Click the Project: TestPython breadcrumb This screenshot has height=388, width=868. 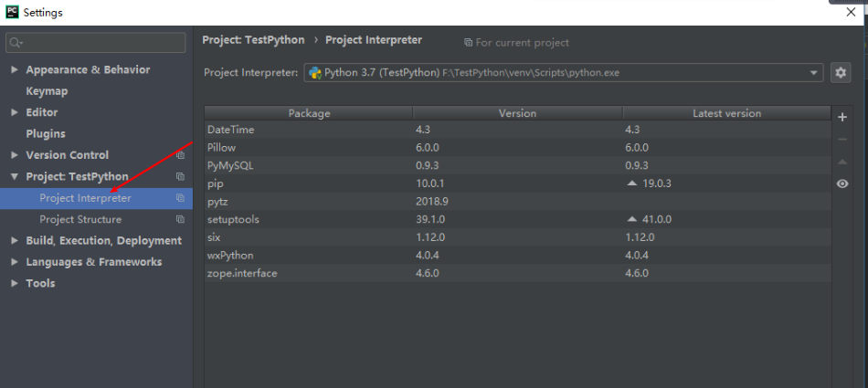(255, 40)
